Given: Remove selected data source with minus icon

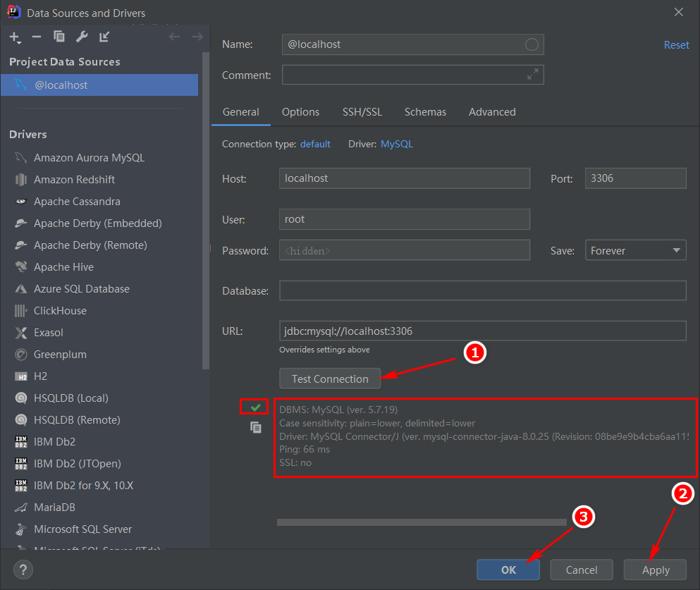Looking at the screenshot, I should point(37,37).
